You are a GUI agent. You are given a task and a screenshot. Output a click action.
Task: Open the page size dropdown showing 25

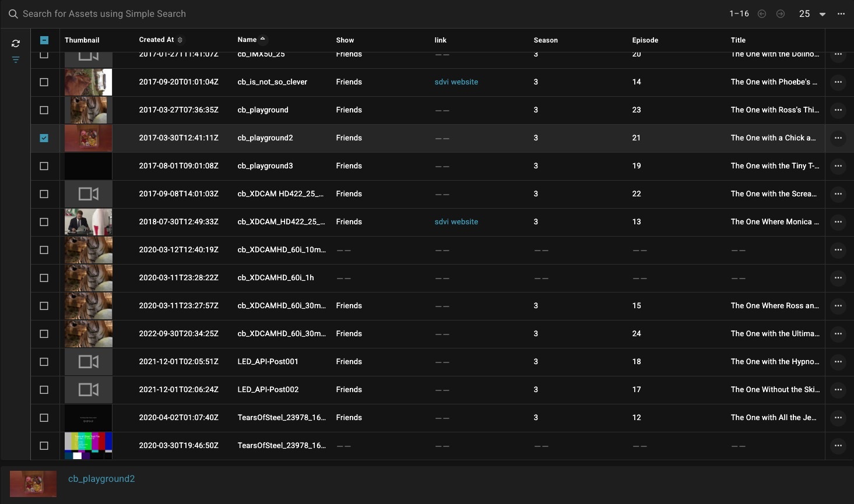point(812,14)
